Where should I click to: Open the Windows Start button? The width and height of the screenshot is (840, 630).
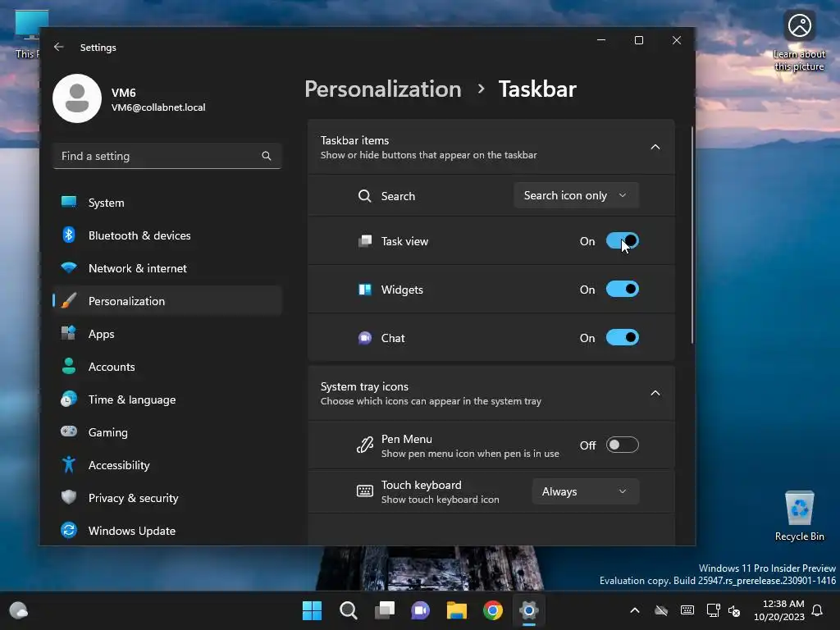pos(312,610)
